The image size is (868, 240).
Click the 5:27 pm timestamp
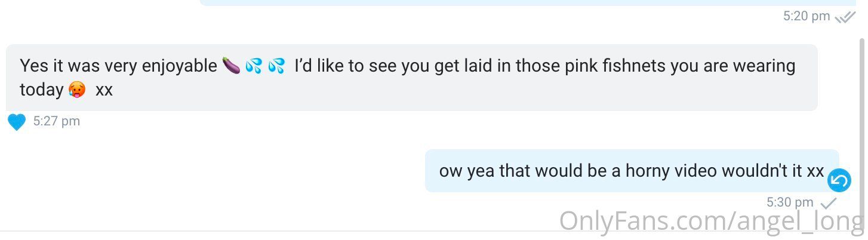pyautogui.click(x=57, y=121)
